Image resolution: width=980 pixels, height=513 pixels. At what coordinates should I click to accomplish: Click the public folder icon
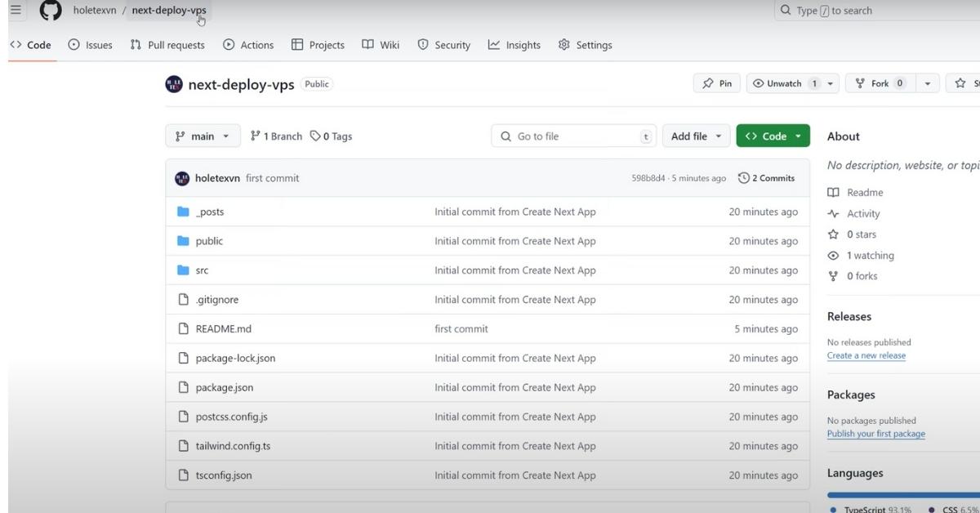point(184,241)
